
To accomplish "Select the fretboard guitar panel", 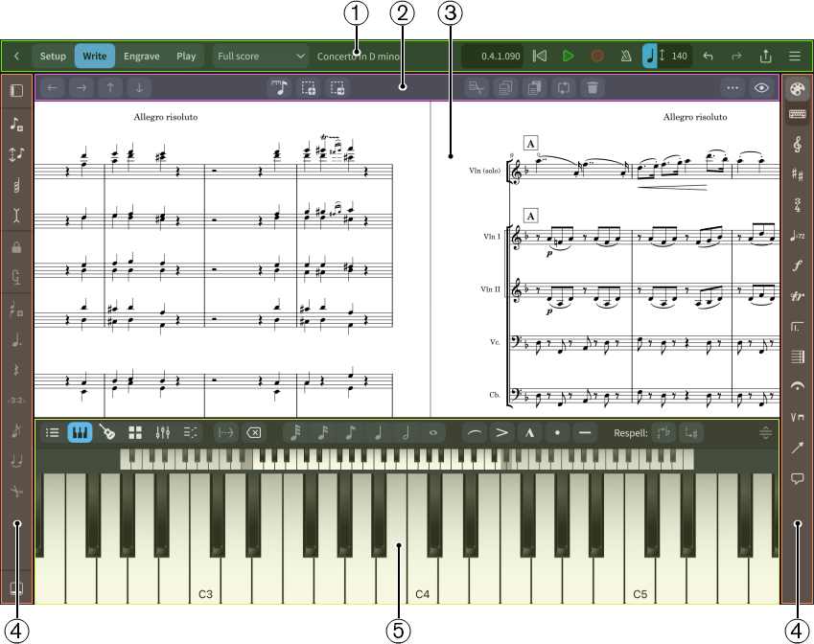I will point(108,432).
